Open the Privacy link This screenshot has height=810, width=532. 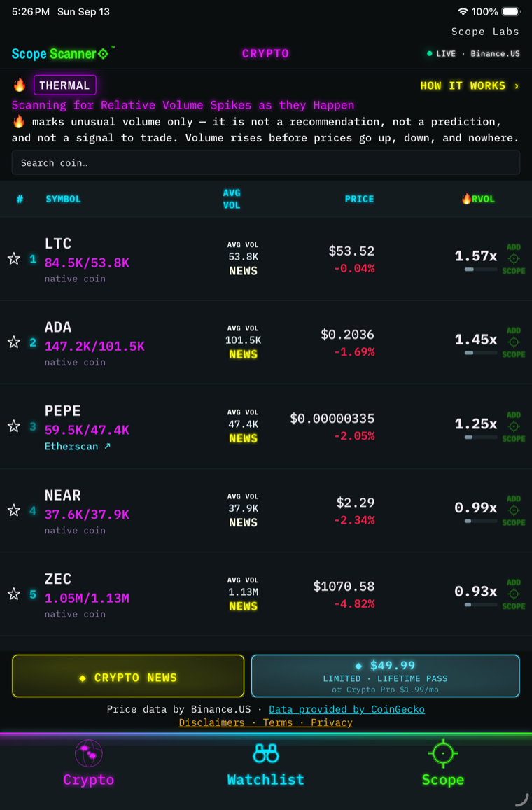coord(332,722)
